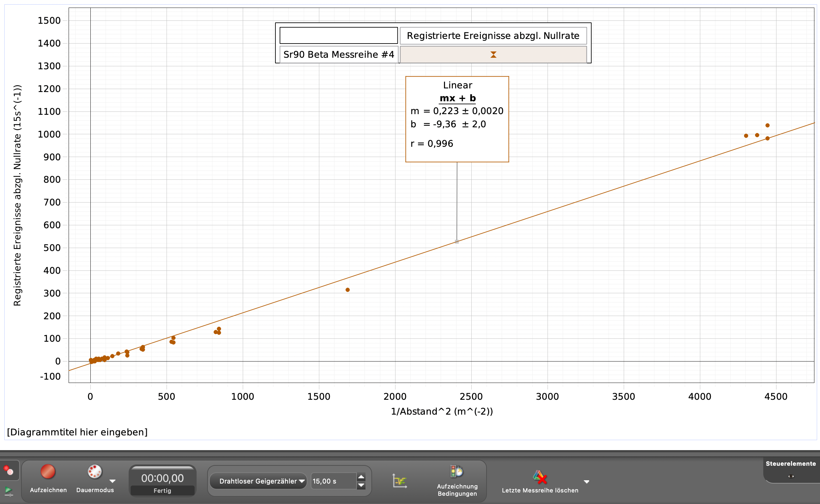Click the Registrierte Ereignisse abzgl. Nullrate legend header
This screenshot has width=820, height=504.
[493, 36]
